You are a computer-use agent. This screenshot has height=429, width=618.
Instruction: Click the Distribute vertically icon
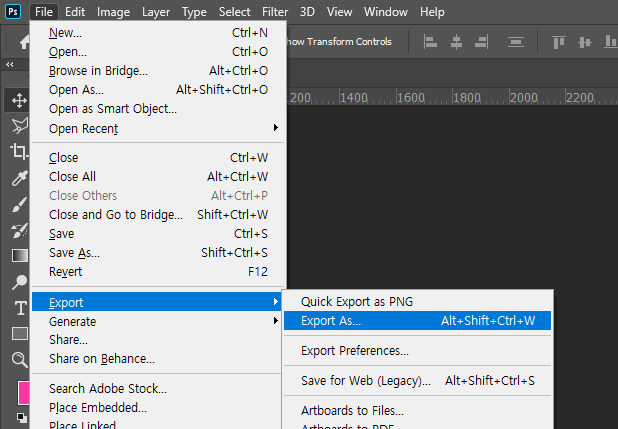point(516,41)
